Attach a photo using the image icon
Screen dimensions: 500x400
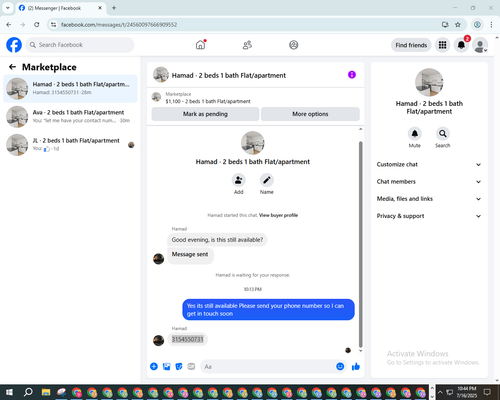166,367
